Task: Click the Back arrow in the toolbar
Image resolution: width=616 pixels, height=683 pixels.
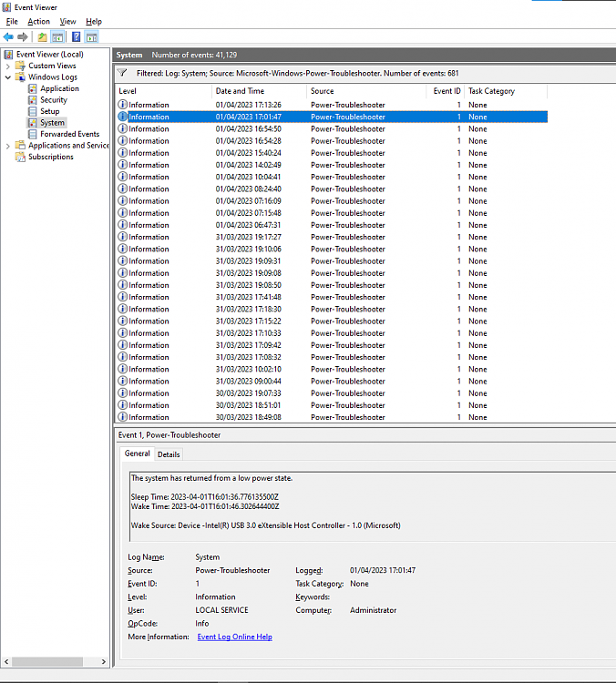Action: tap(8, 37)
